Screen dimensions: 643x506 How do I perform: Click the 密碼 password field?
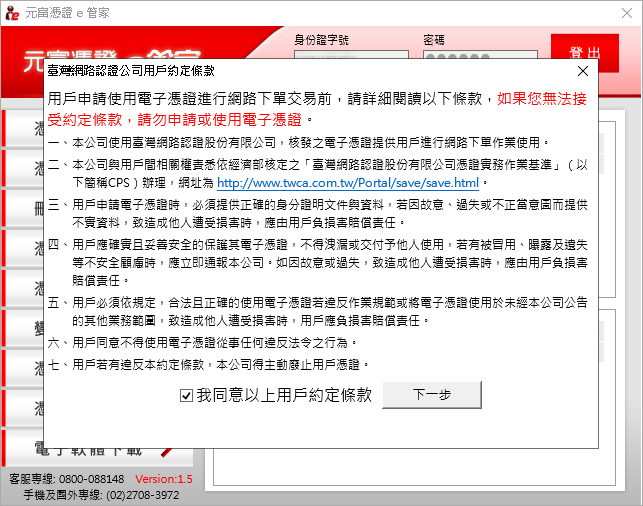coord(480,55)
